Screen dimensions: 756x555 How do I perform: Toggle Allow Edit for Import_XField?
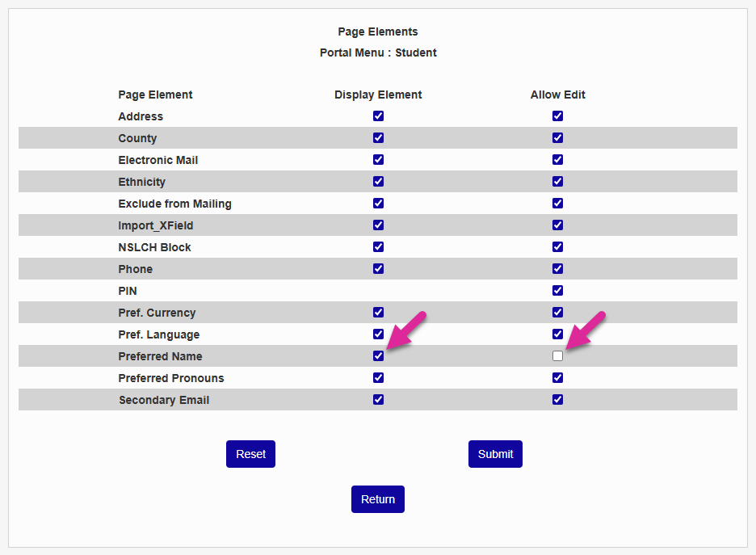tap(558, 225)
